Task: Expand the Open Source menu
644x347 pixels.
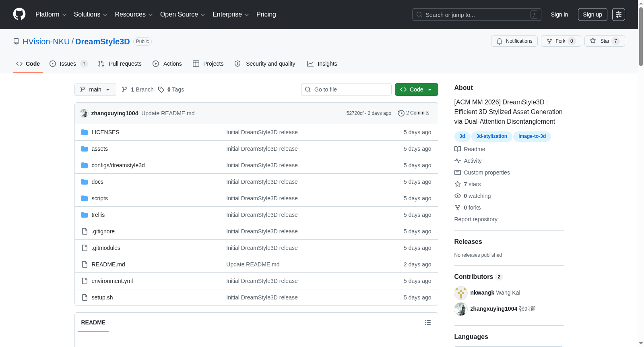Action: click(183, 15)
